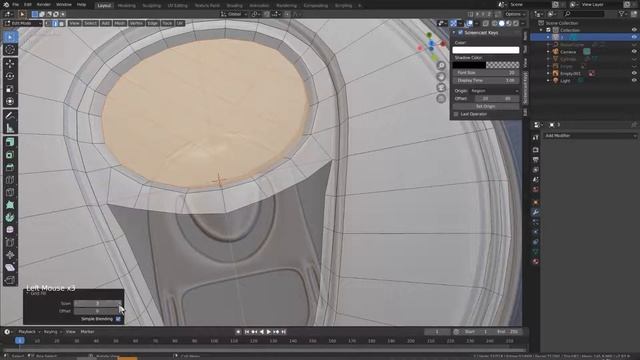Switch to the UV Editing workspace tab

click(x=178, y=6)
